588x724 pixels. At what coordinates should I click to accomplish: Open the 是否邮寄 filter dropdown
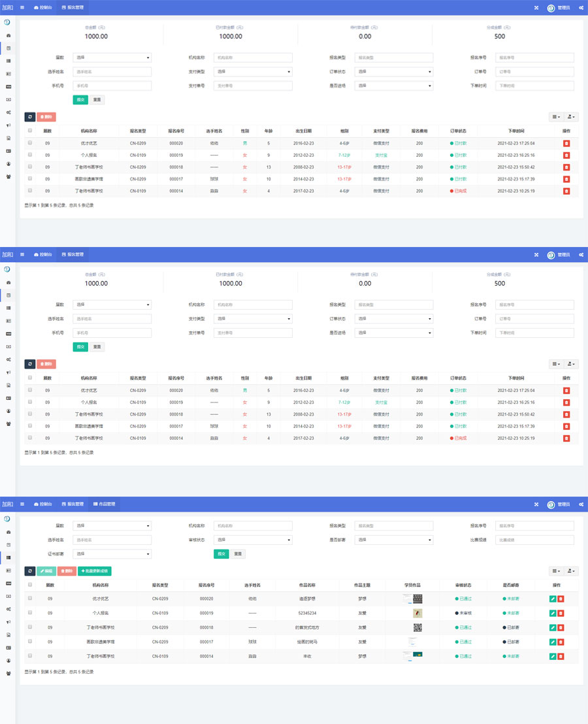[394, 540]
